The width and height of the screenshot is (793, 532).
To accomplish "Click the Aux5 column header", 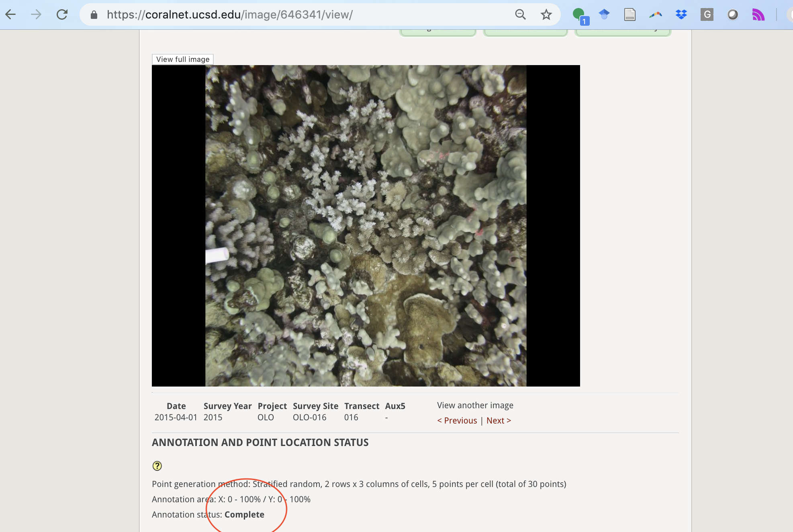I will [395, 406].
